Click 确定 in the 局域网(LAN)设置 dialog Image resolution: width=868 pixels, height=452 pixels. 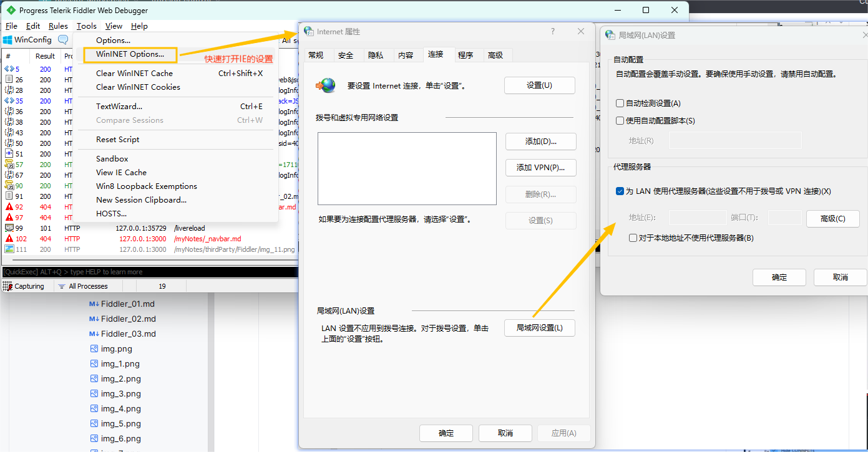coord(779,277)
